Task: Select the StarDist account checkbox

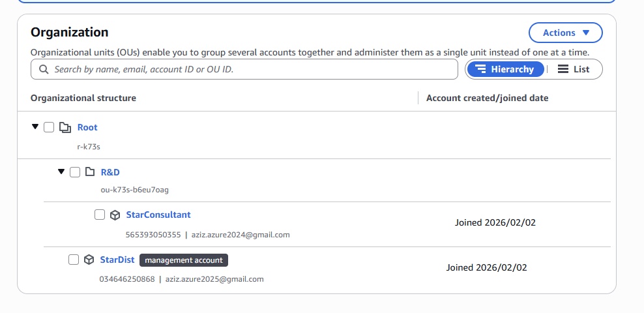Action: coord(74,260)
